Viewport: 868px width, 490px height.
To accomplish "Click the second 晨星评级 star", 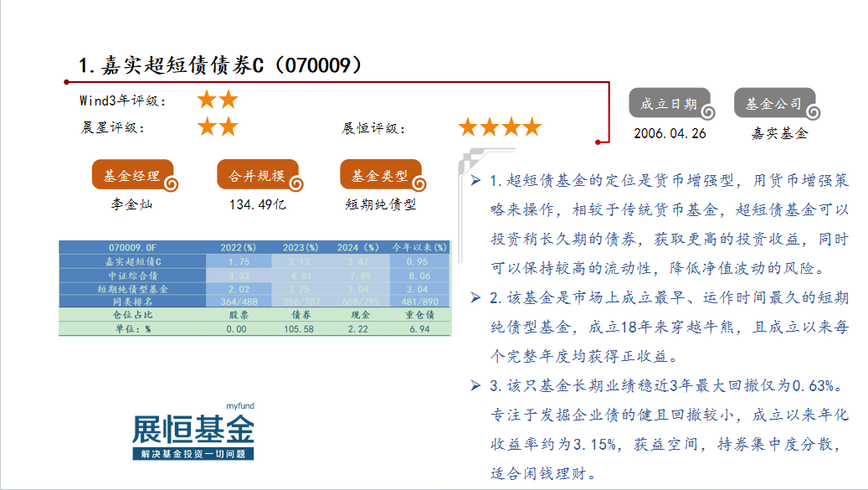I will tap(228, 127).
